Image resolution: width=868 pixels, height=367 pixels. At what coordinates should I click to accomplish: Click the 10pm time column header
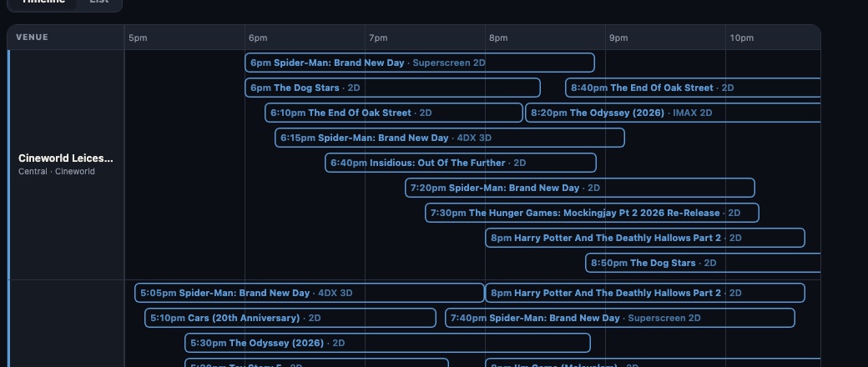tap(741, 38)
